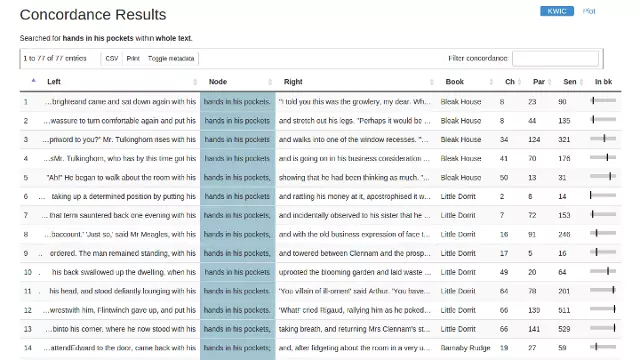Select in-book position bar for row 12

(603, 309)
